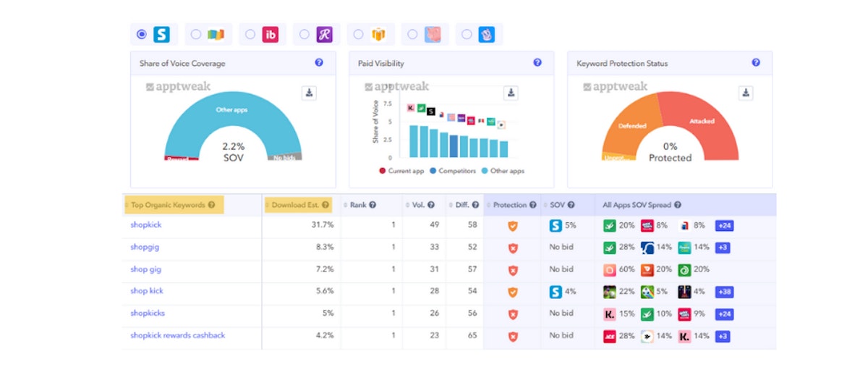The height and width of the screenshot is (370, 868).
Task: Click the protection shield icon for shopkick
Action: pos(513,226)
